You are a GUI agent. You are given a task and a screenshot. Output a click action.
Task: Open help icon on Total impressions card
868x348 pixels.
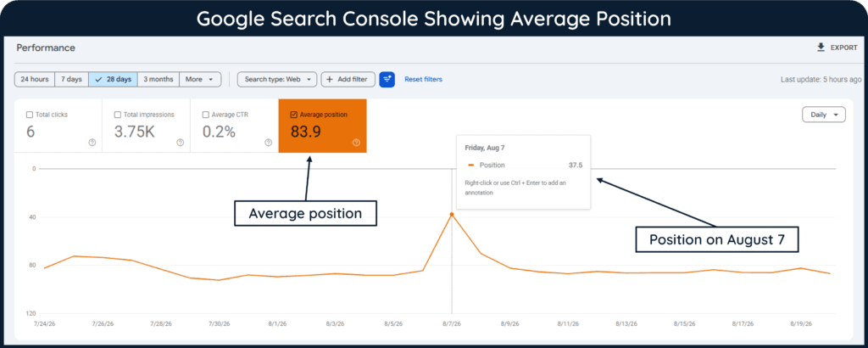[180, 143]
